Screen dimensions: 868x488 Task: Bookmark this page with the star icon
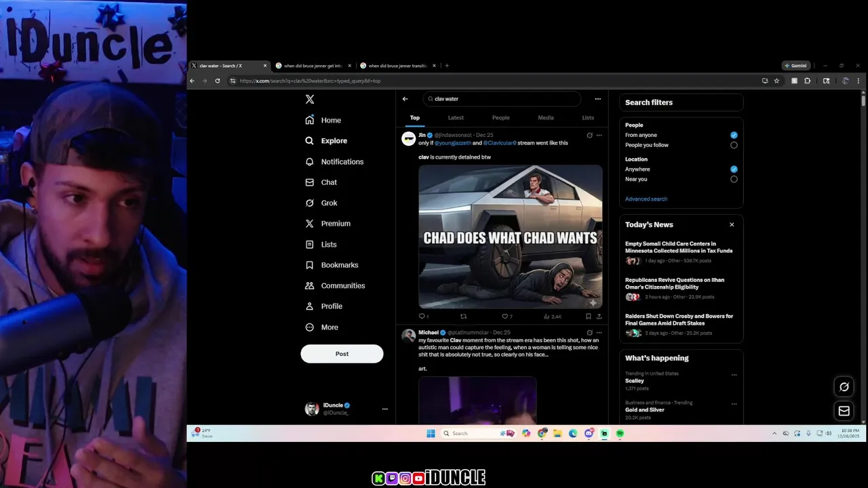(776, 81)
